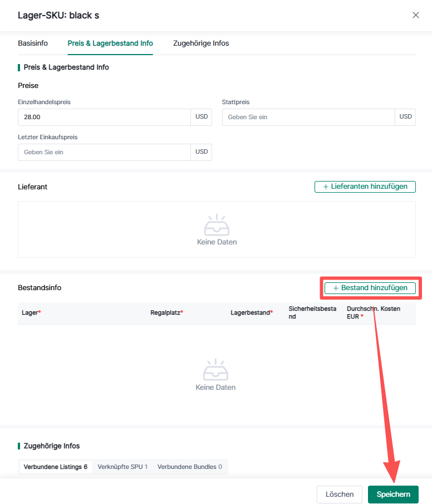Open the Preis & Lagerbestand Info tab
The width and height of the screenshot is (432, 504).
tap(110, 43)
